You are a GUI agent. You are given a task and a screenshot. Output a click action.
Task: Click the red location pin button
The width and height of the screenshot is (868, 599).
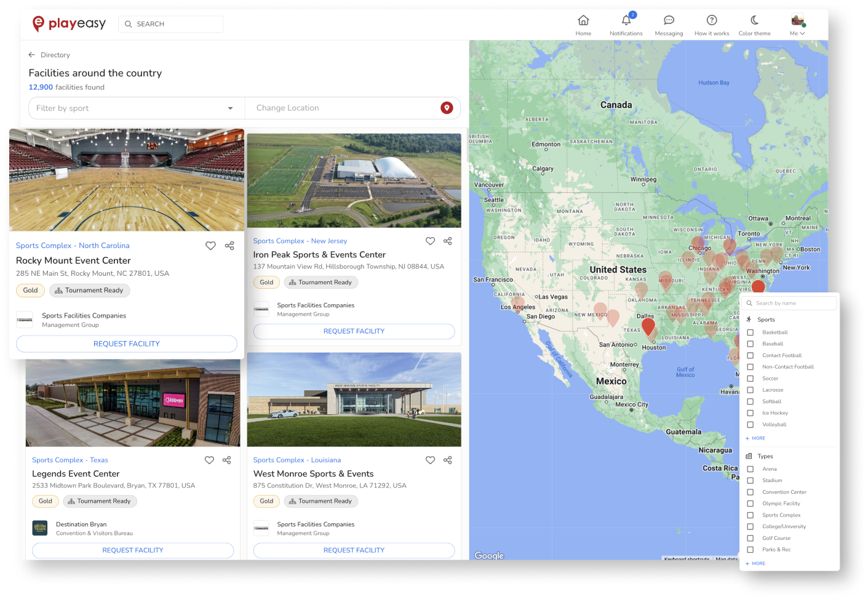(x=447, y=108)
